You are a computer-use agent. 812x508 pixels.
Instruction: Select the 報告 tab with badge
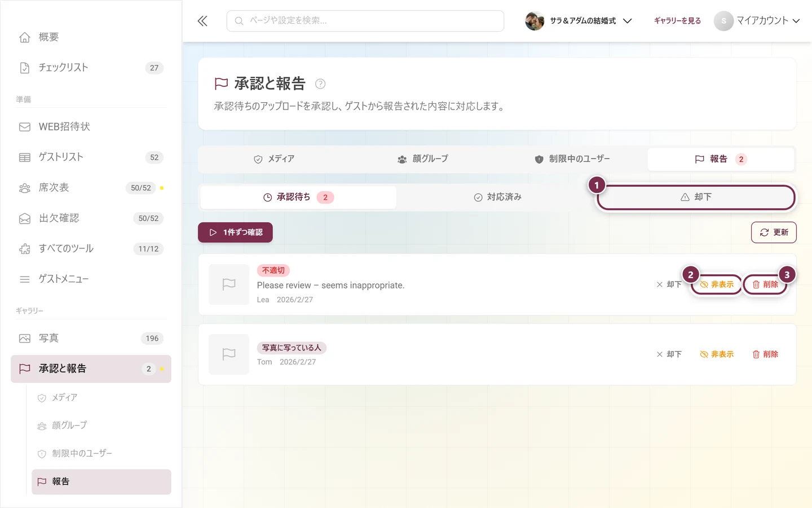click(721, 159)
